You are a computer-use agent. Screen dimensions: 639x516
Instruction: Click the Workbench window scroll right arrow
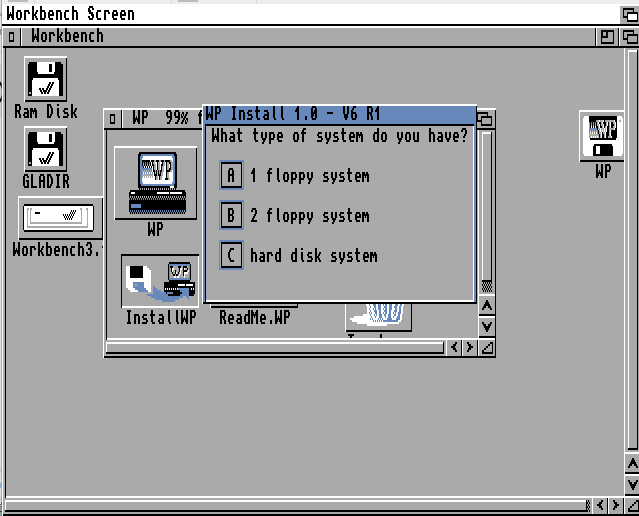tap(615, 505)
